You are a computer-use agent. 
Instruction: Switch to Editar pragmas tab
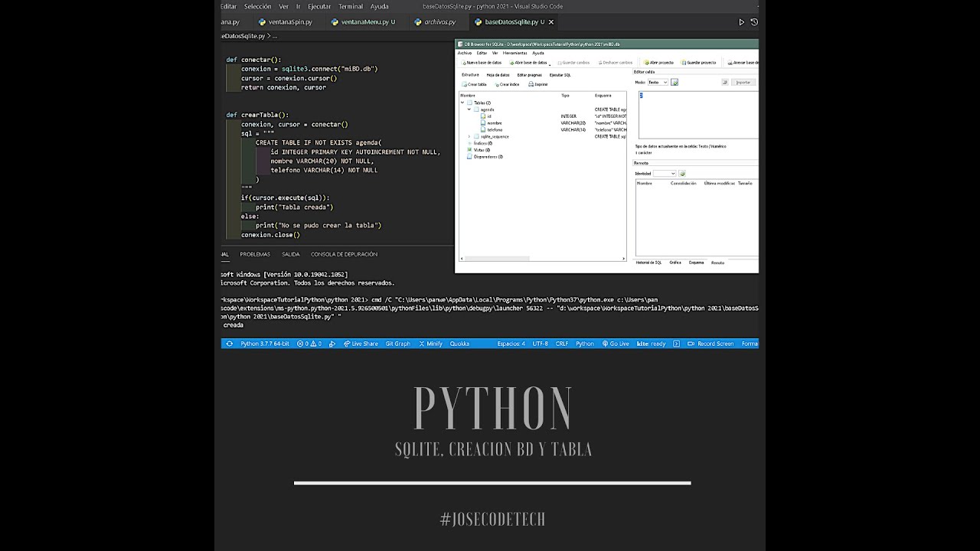coord(529,75)
